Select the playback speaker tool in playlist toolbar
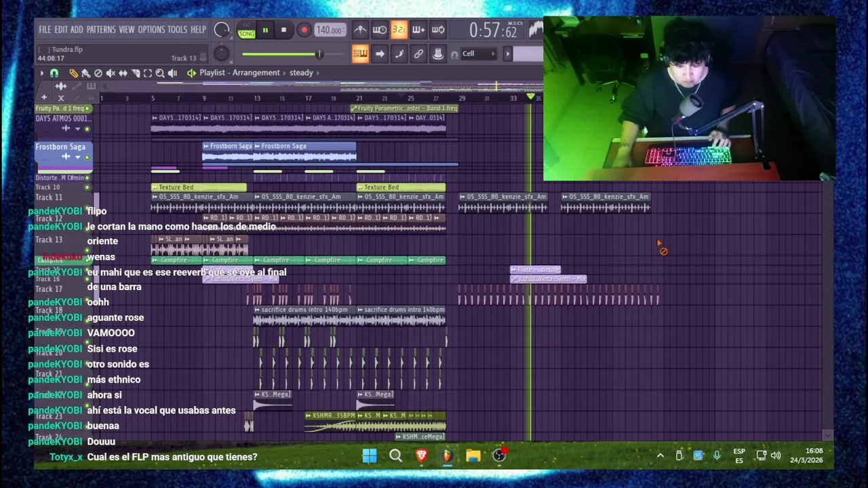 [172, 73]
